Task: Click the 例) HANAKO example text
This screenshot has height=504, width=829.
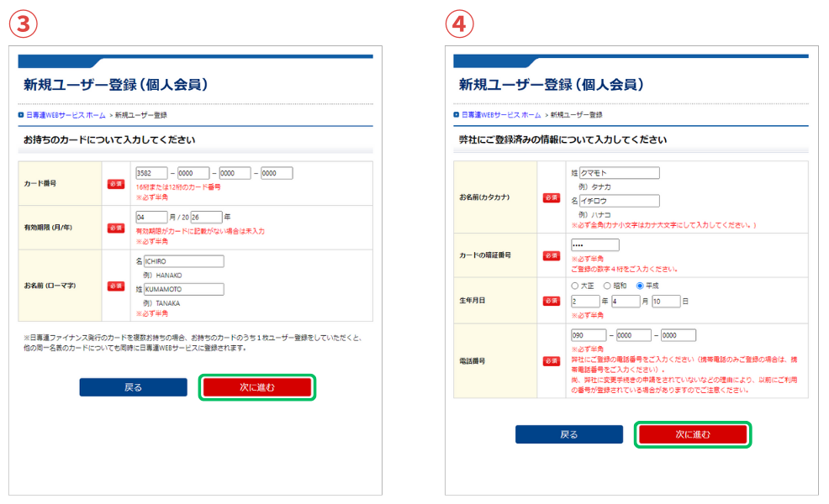Action: click(162, 276)
